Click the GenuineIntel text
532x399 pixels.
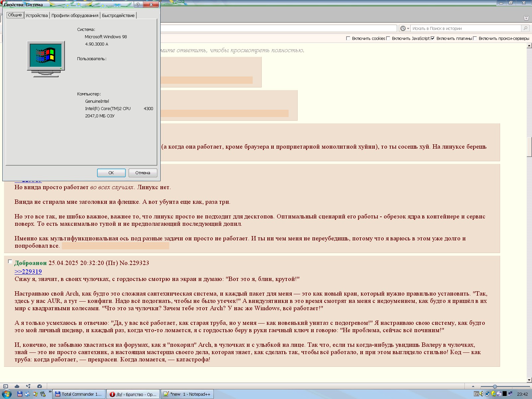pyautogui.click(x=97, y=101)
